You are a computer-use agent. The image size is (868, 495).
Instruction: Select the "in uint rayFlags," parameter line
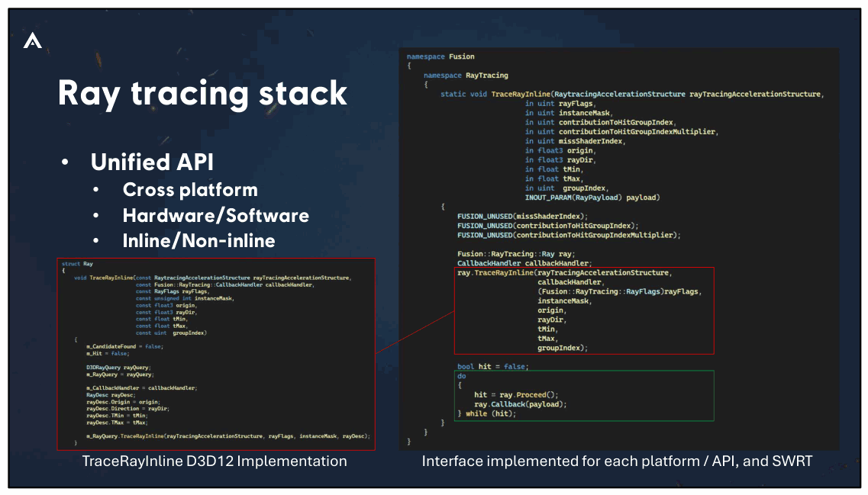click(x=560, y=104)
